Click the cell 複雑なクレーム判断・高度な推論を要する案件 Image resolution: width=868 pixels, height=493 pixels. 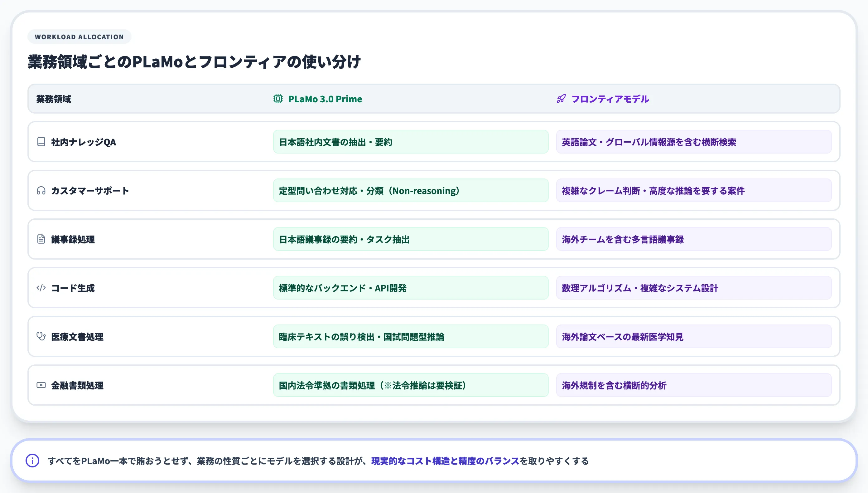pyautogui.click(x=694, y=191)
